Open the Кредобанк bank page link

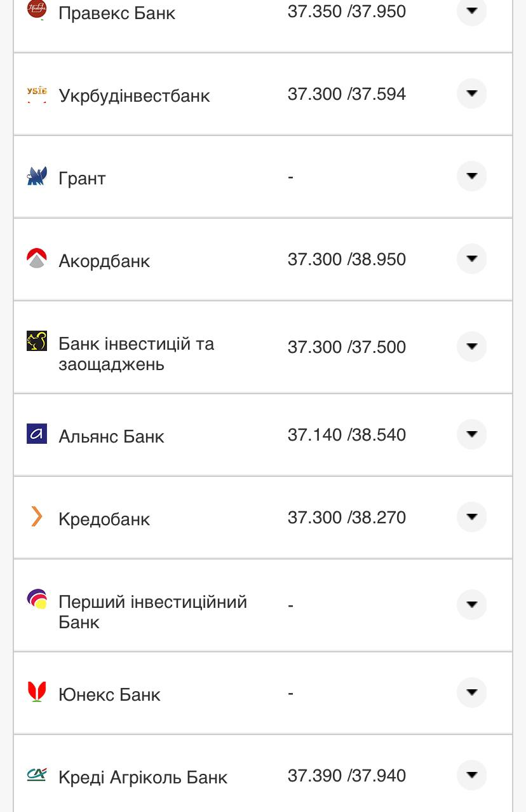(104, 519)
